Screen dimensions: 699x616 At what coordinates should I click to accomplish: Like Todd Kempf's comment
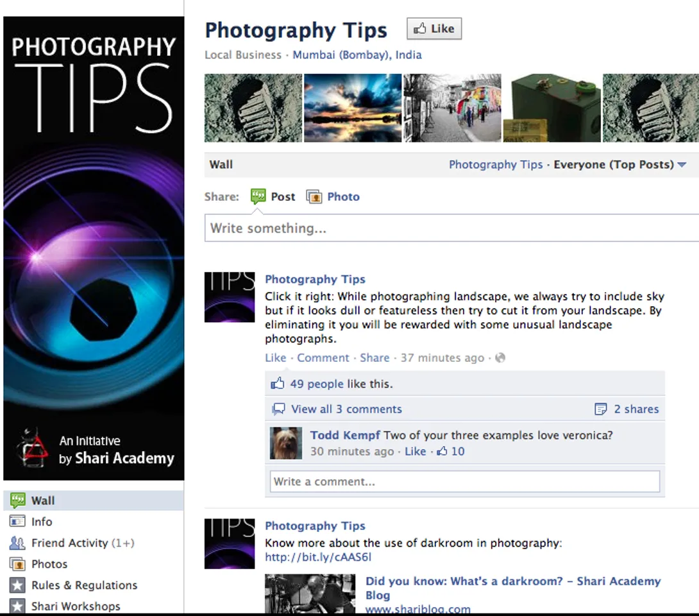416,451
